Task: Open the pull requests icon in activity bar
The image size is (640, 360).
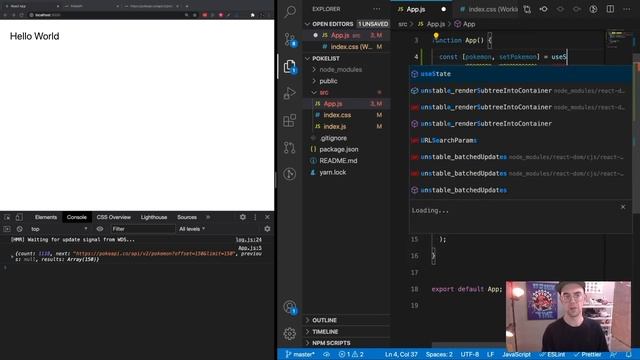Action: [x=290, y=147]
